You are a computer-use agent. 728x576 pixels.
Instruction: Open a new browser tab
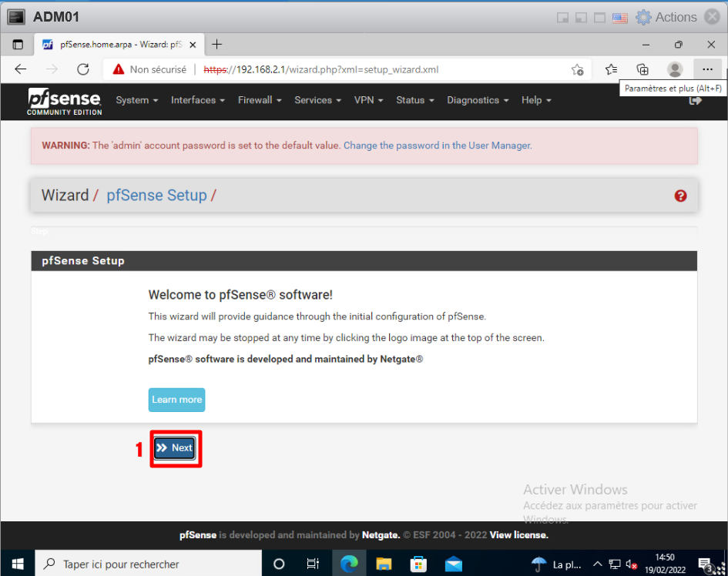pos(217,44)
